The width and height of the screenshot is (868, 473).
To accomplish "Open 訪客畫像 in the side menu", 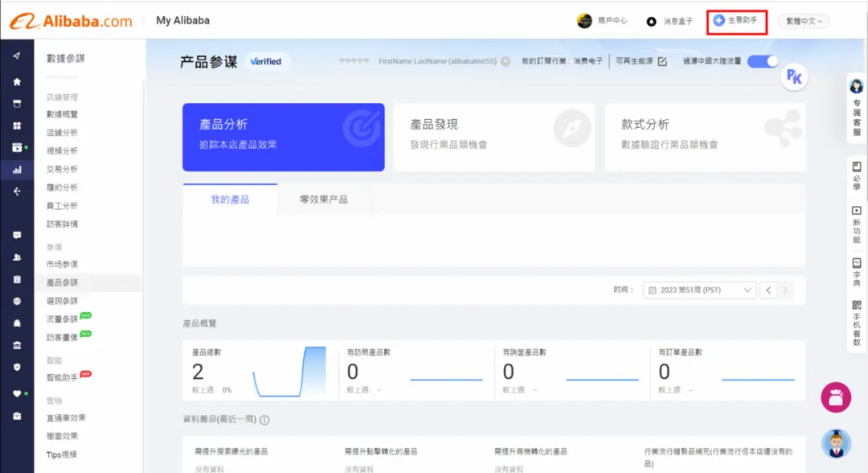I will tap(62, 337).
